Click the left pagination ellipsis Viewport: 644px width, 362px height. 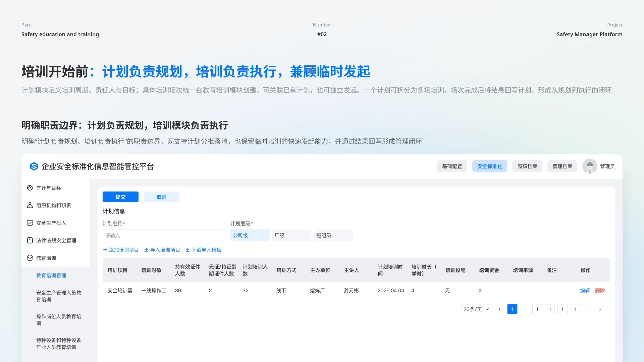point(525,309)
